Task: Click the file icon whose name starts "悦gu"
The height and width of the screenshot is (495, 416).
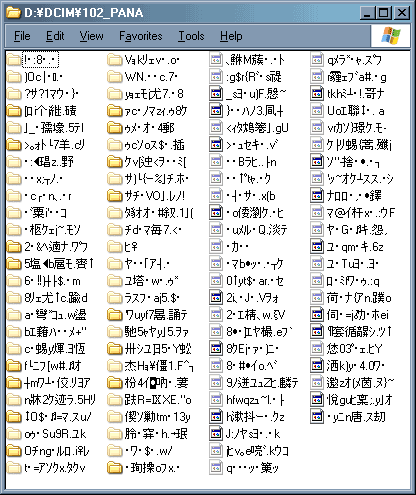Action: pos(317,400)
